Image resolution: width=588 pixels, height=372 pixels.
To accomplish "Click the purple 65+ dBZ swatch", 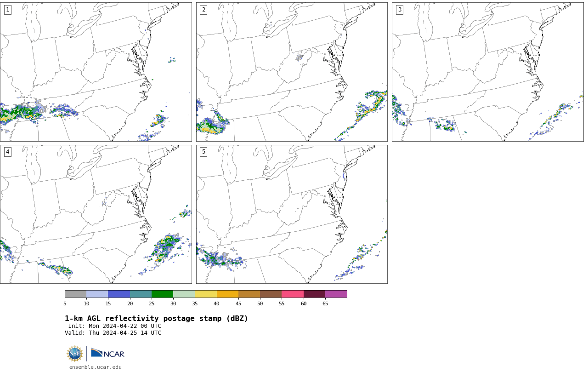I will pyautogui.click(x=336, y=294).
